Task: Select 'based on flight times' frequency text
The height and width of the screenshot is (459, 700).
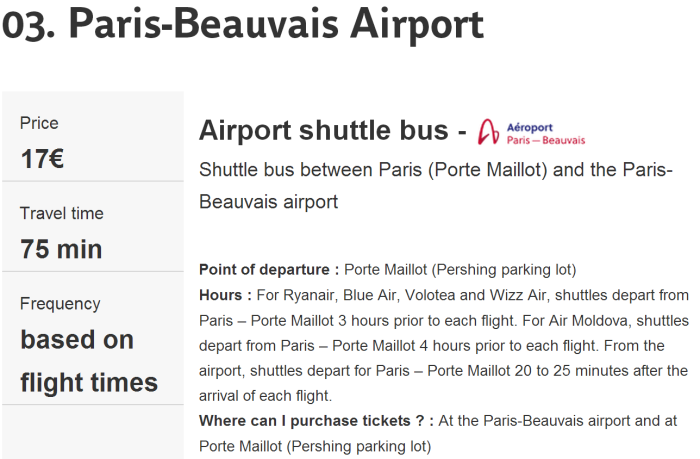Action: coord(89,361)
